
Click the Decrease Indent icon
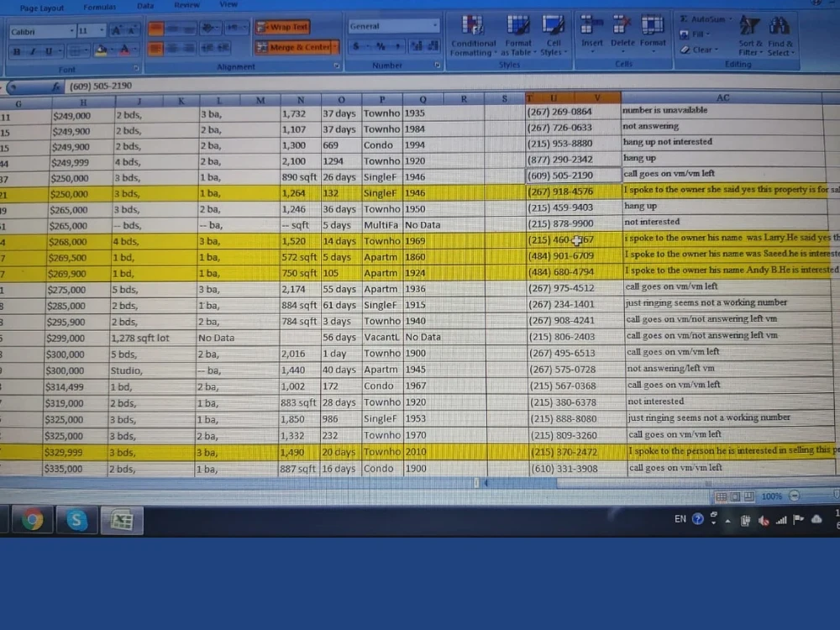tap(207, 48)
